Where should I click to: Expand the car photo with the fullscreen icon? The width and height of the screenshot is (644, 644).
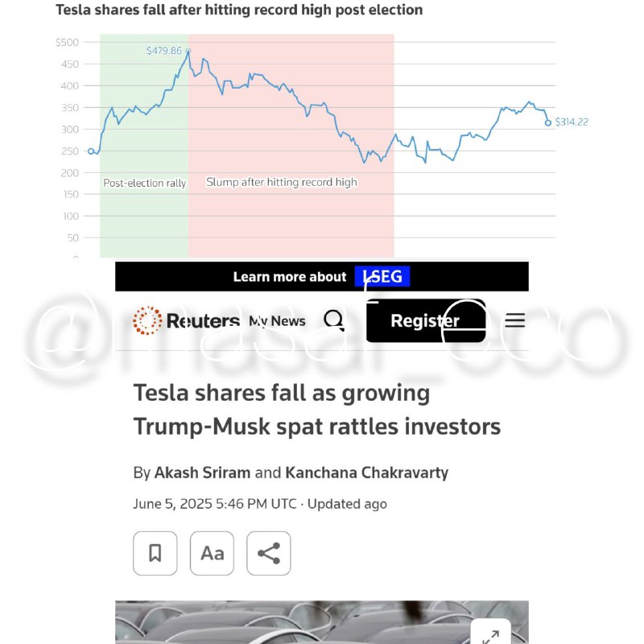tap(490, 634)
